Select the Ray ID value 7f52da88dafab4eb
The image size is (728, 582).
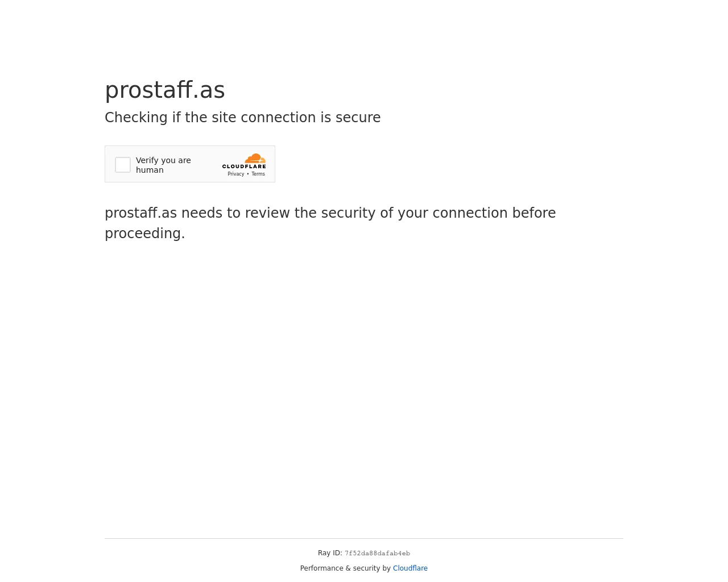[x=377, y=554]
